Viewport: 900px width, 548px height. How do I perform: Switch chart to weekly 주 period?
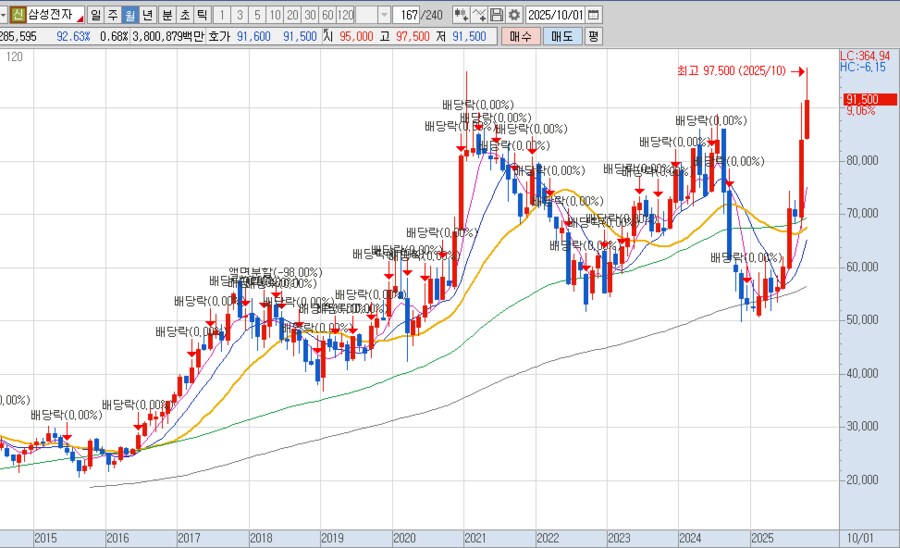pos(112,15)
